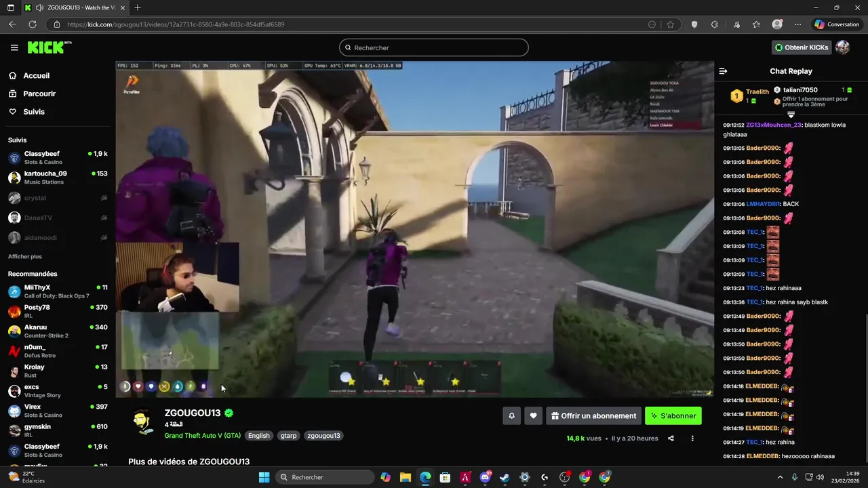Open browser extensions puzzle icon
868x488 pixels.
click(714, 24)
